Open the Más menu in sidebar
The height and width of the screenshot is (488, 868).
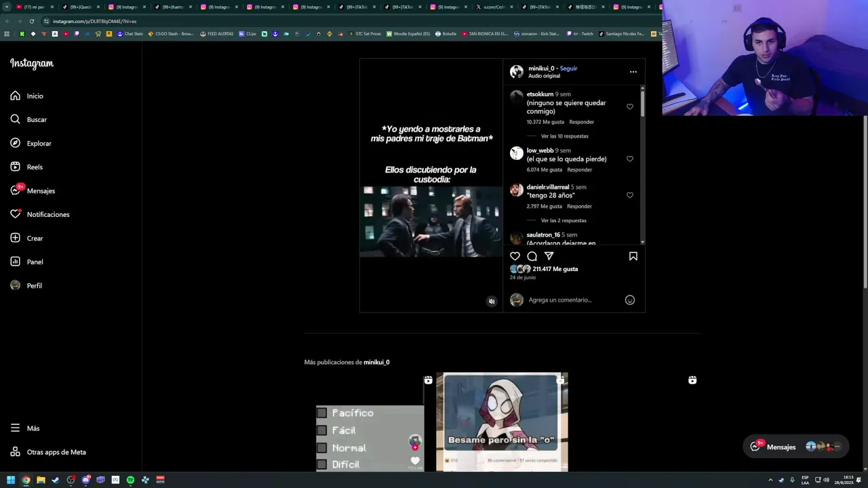pyautogui.click(x=25, y=428)
